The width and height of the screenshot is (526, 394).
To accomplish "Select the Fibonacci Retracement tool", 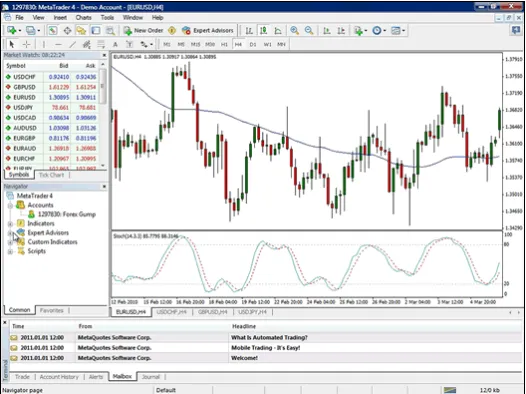I will pos(101,44).
